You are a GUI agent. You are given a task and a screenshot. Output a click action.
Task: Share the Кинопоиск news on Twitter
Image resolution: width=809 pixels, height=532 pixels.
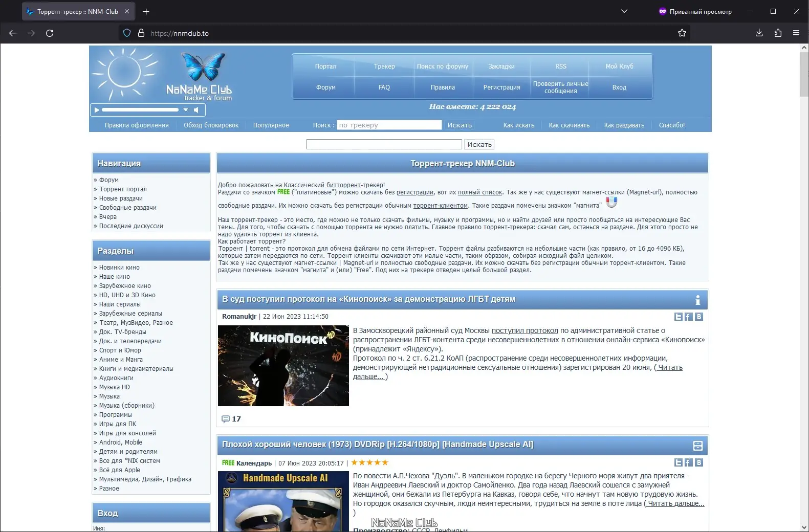coord(679,317)
